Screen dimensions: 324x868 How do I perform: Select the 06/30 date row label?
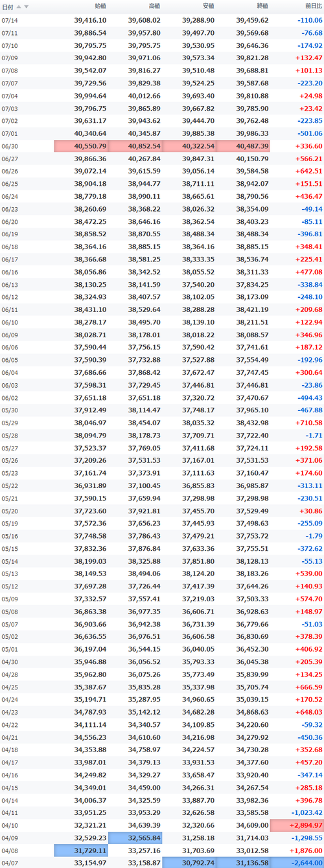10,146
